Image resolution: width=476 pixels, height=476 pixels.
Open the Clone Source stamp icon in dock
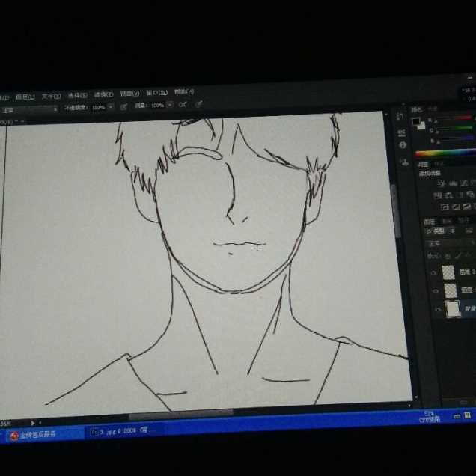pos(404,162)
